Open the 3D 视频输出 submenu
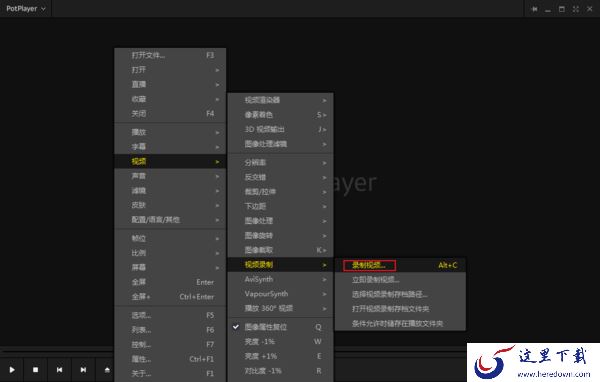The height and width of the screenshot is (382, 600). tap(280, 129)
